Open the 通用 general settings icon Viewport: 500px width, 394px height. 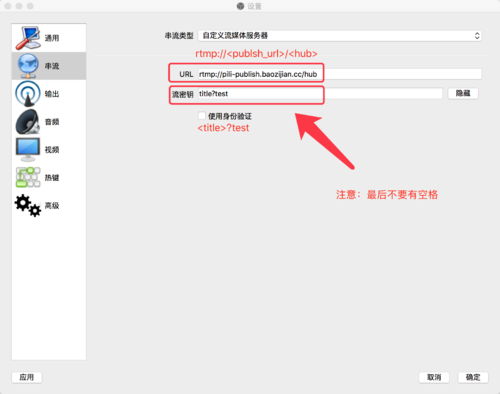(28, 38)
